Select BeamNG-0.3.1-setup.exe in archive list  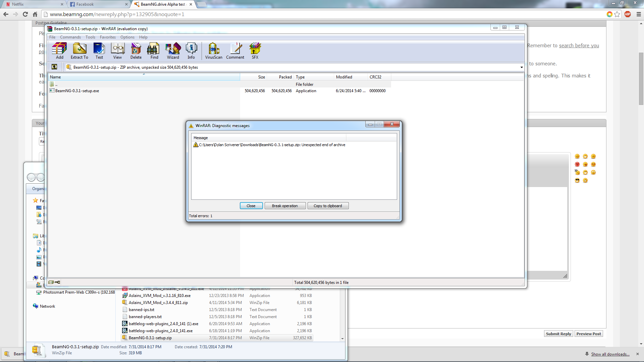pyautogui.click(x=77, y=91)
